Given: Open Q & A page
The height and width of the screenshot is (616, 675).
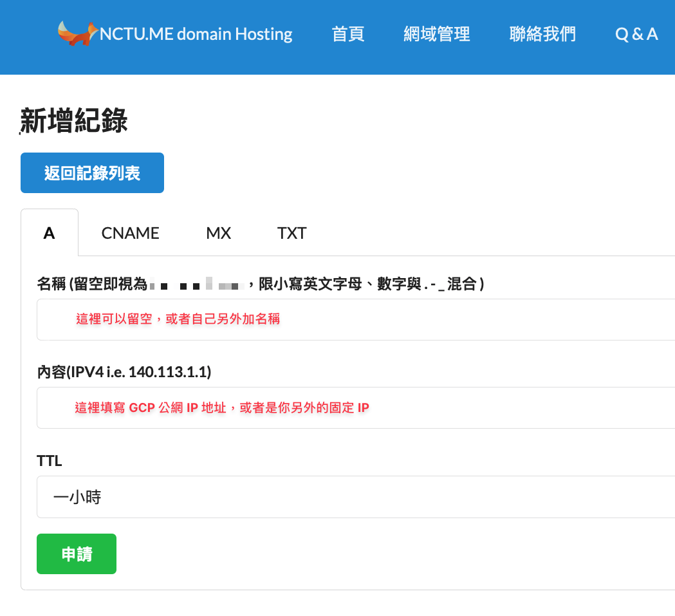Looking at the screenshot, I should 636,34.
